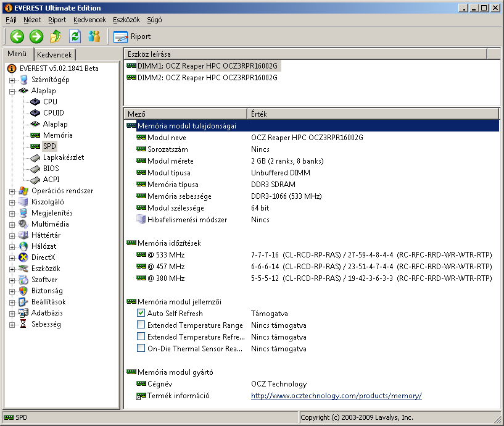
Task: Click the Számítógép computer icon
Action: [23, 80]
